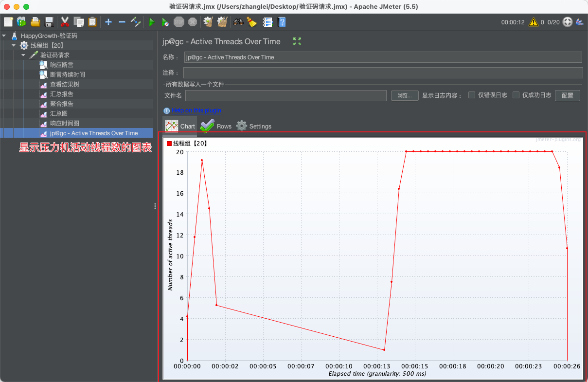The width and height of the screenshot is (588, 382).
Task: Open the JMeter Plugins Manager feather icon
Action: tap(580, 22)
